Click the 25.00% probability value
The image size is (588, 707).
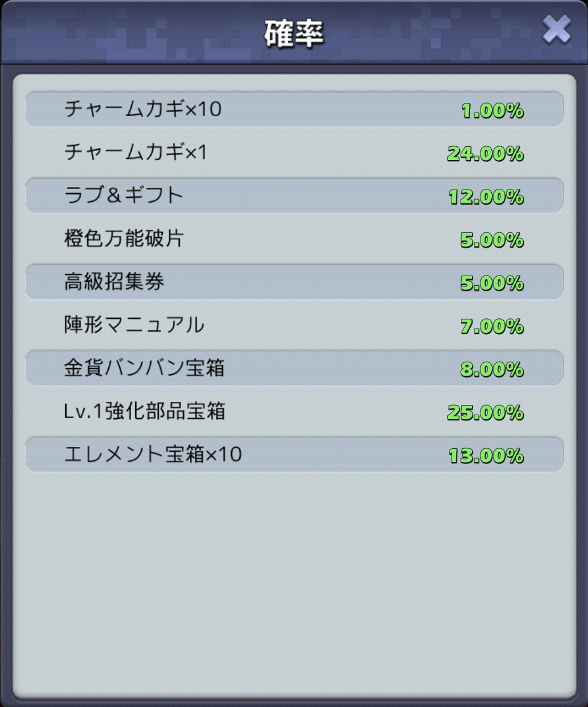pyautogui.click(x=485, y=413)
